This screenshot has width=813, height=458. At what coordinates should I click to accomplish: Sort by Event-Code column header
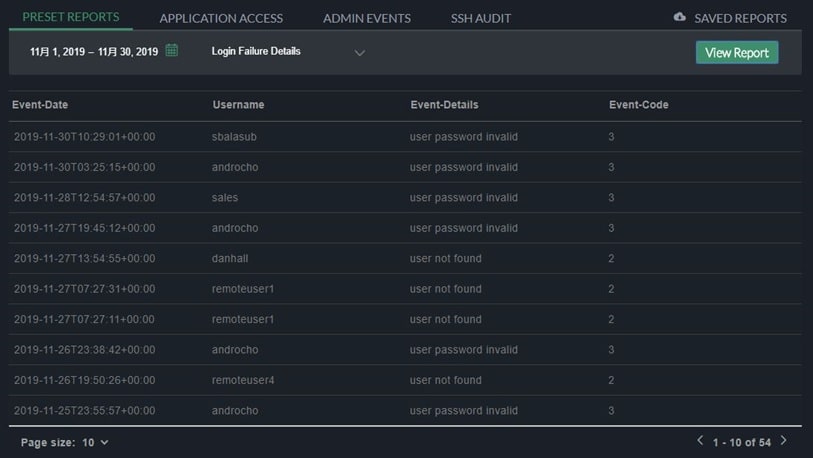[638, 105]
